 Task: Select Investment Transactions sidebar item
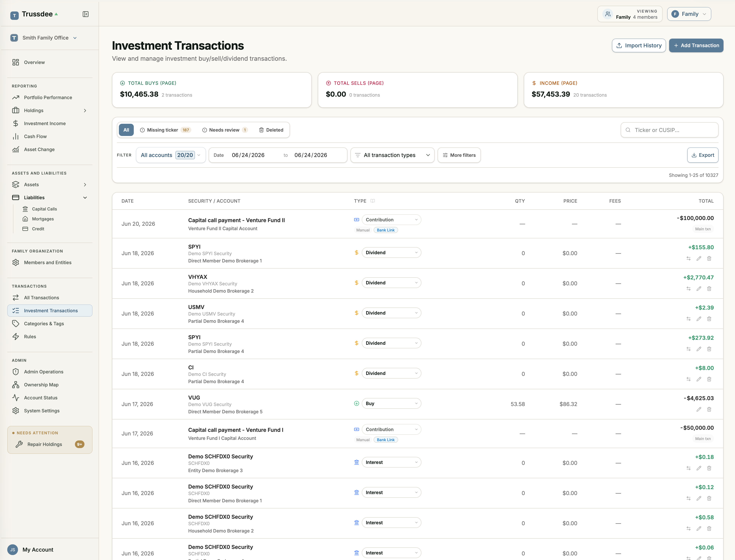(50, 311)
